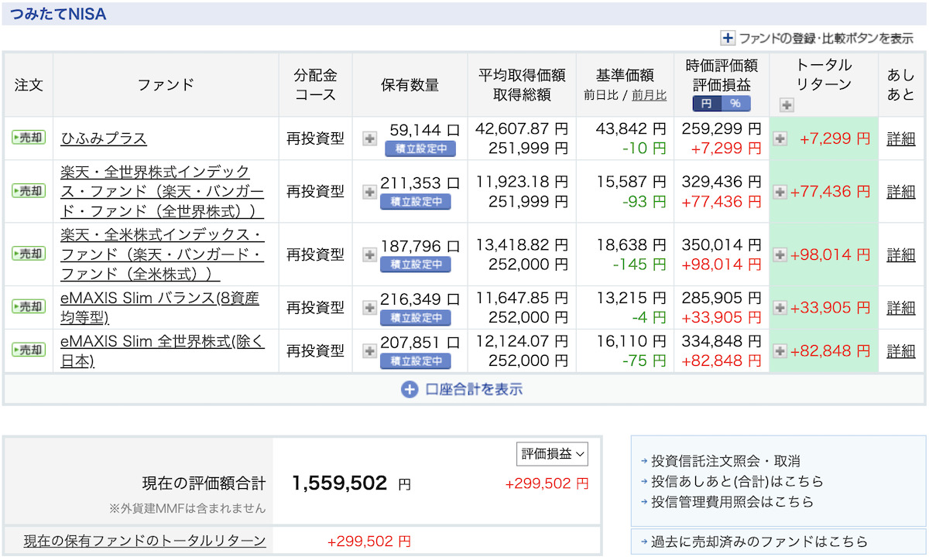The image size is (929, 560).
Task: Click 売却 button for eMAXIS Slim 全世界株式(除く日本)
Action: (x=29, y=350)
